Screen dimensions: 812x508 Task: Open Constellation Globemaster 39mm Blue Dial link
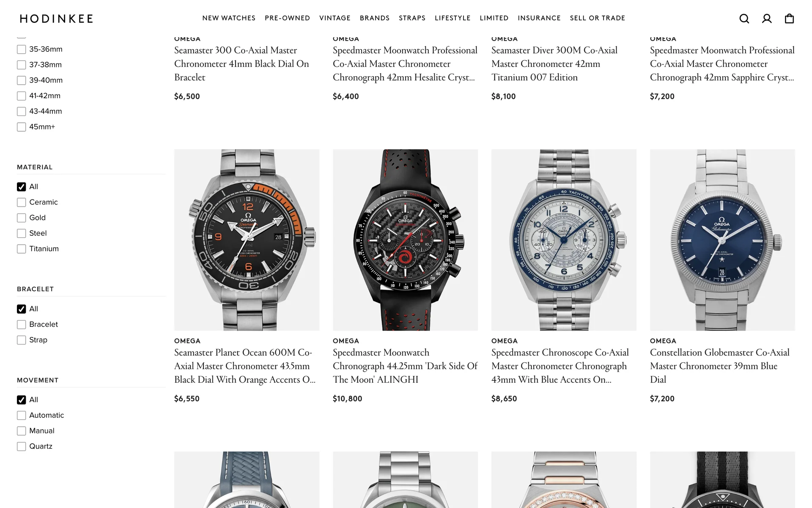pos(719,366)
